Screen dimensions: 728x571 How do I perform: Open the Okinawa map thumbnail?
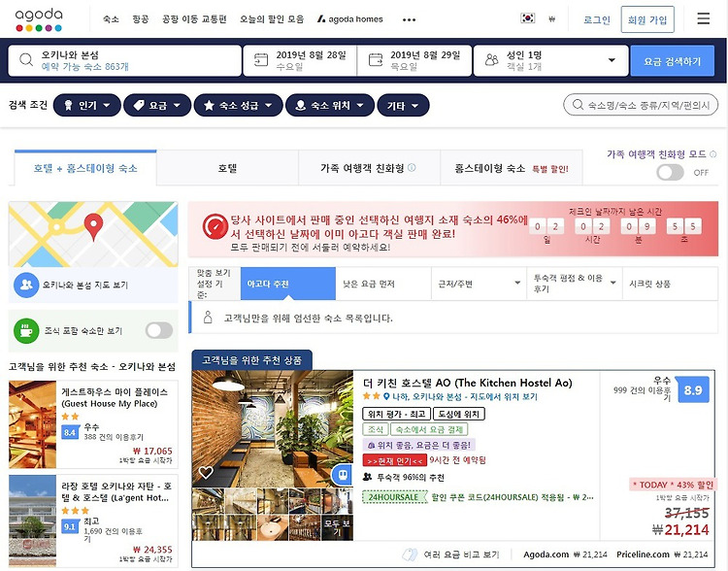tap(93, 234)
